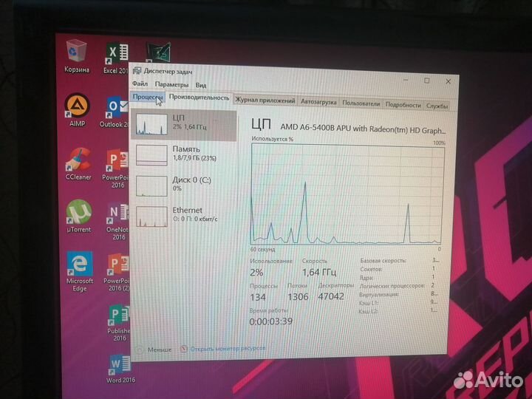Click the Открыть монитор ресурсов link
Viewport: 532px width, 399px height.
tap(227, 348)
